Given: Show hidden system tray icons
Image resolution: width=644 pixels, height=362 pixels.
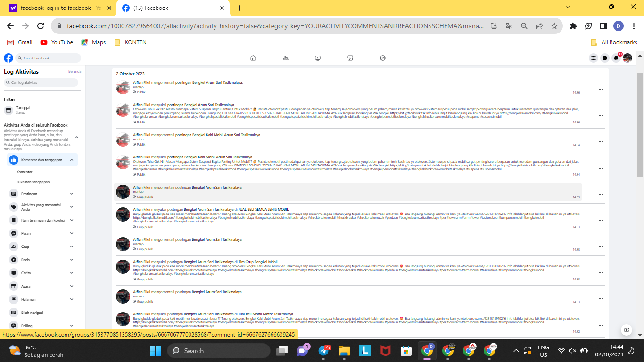Looking at the screenshot, I should (x=516, y=350).
